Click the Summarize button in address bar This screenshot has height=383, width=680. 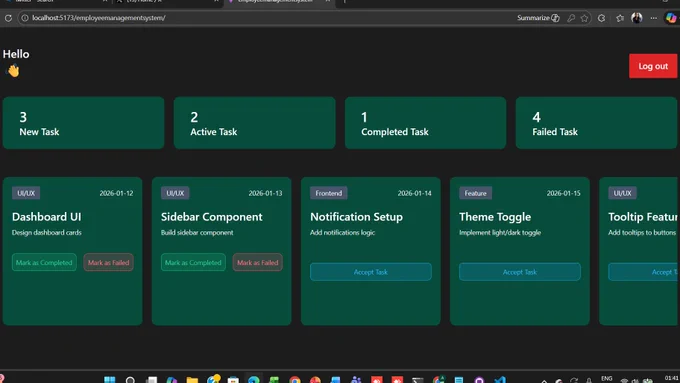(x=538, y=18)
